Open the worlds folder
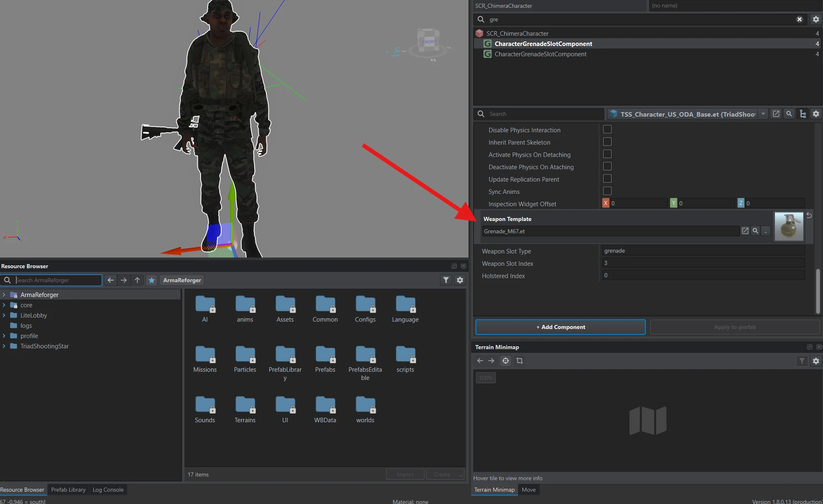This screenshot has height=504, width=823. point(365,409)
